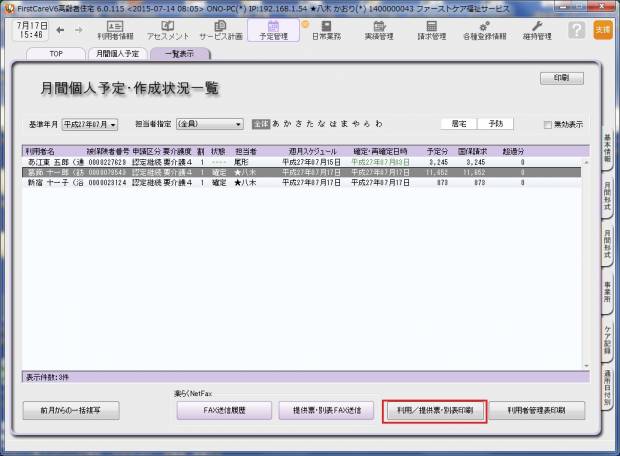Open 各種登録情報 in the toolbar
The width and height of the screenshot is (620, 456).
(484, 29)
